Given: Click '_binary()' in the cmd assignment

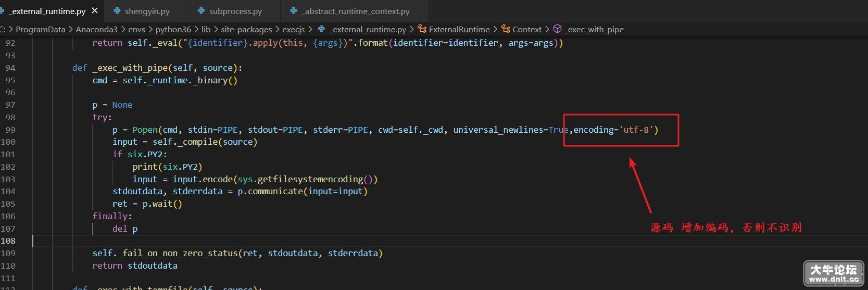Looking at the screenshot, I should (x=215, y=80).
